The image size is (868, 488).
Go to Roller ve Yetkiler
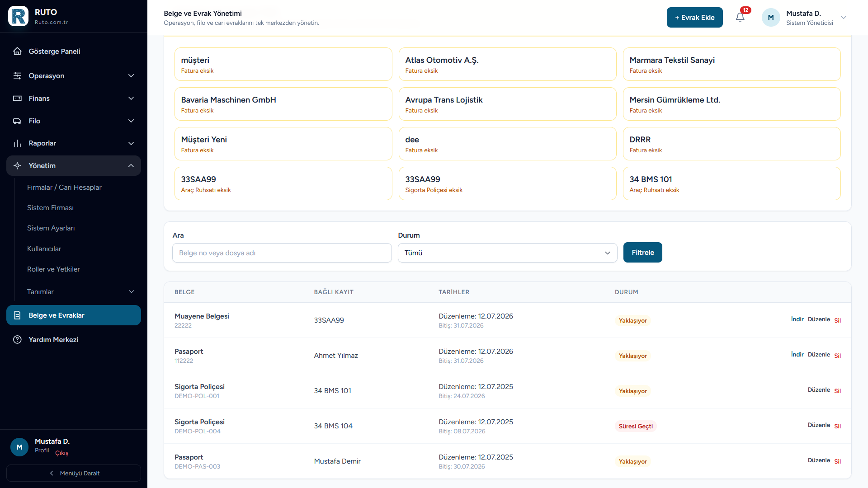coord(53,269)
